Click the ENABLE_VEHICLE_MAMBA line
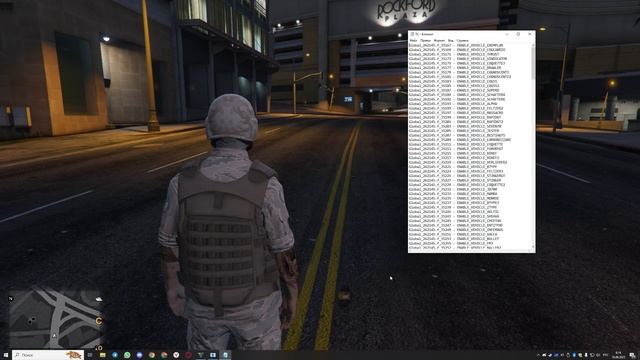 [x=453, y=194]
